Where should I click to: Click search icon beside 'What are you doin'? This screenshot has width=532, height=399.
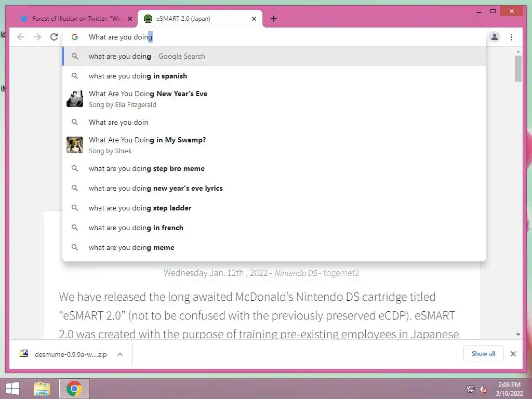point(75,122)
